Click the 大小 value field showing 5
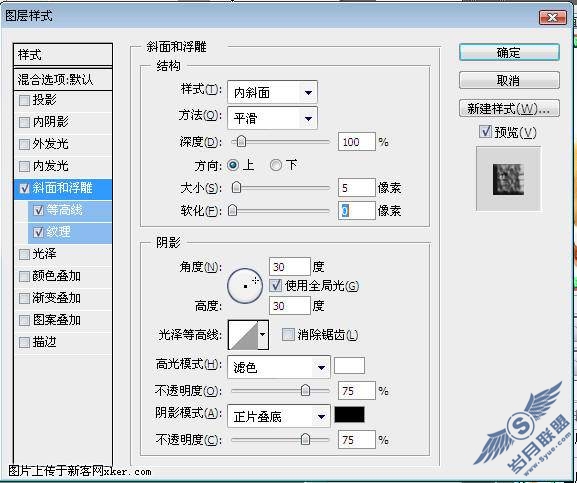The image size is (577, 483). click(x=357, y=188)
